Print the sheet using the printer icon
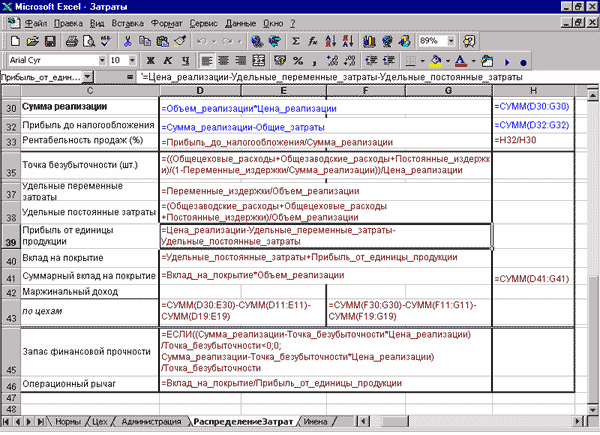This screenshot has width=600, height=435. coord(72,41)
